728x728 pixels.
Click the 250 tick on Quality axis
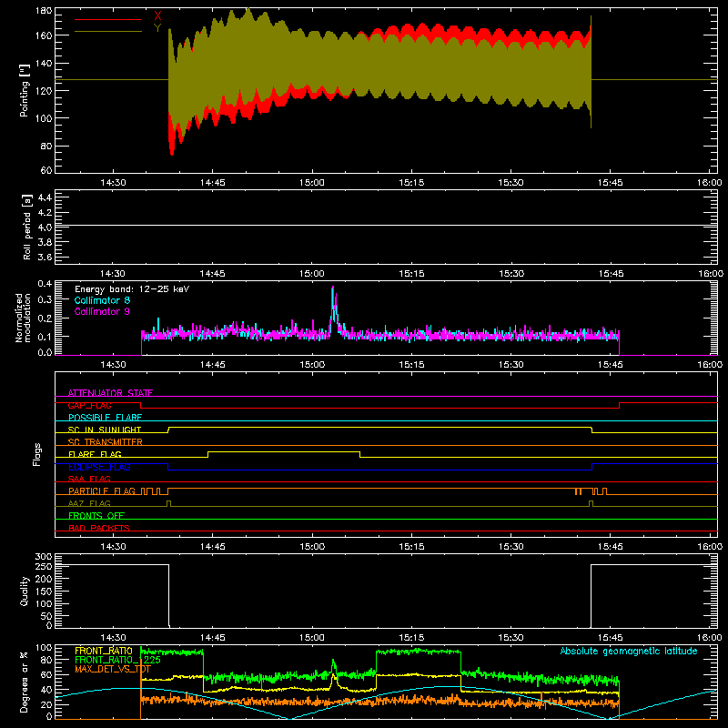[x=44, y=566]
